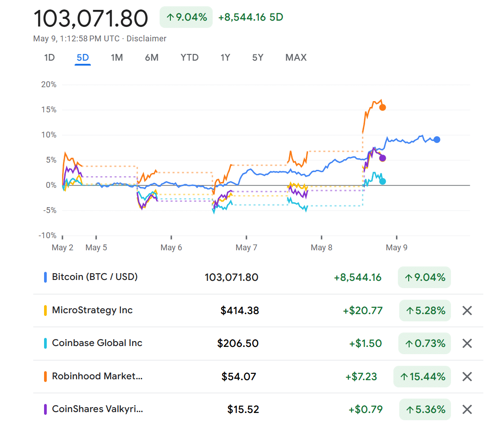
Task: Click the May 9, 1:12:58 PM UTC timestamp
Action: (x=76, y=39)
